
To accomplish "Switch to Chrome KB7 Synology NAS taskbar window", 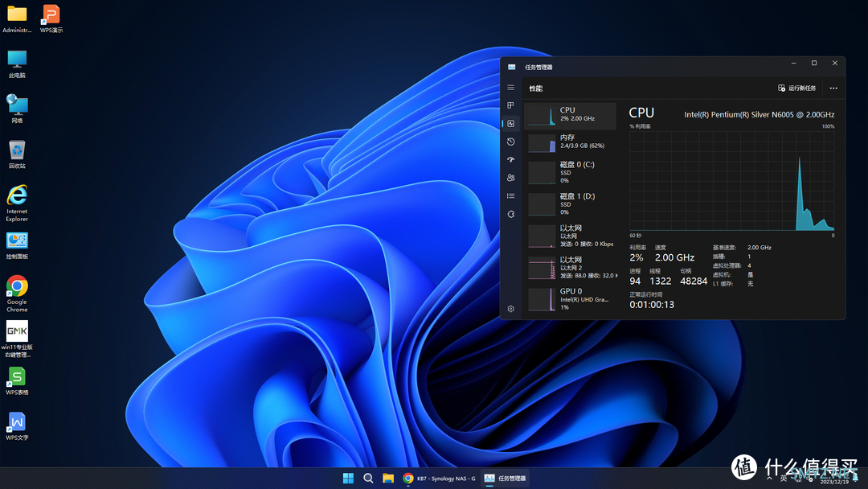I will 439,478.
